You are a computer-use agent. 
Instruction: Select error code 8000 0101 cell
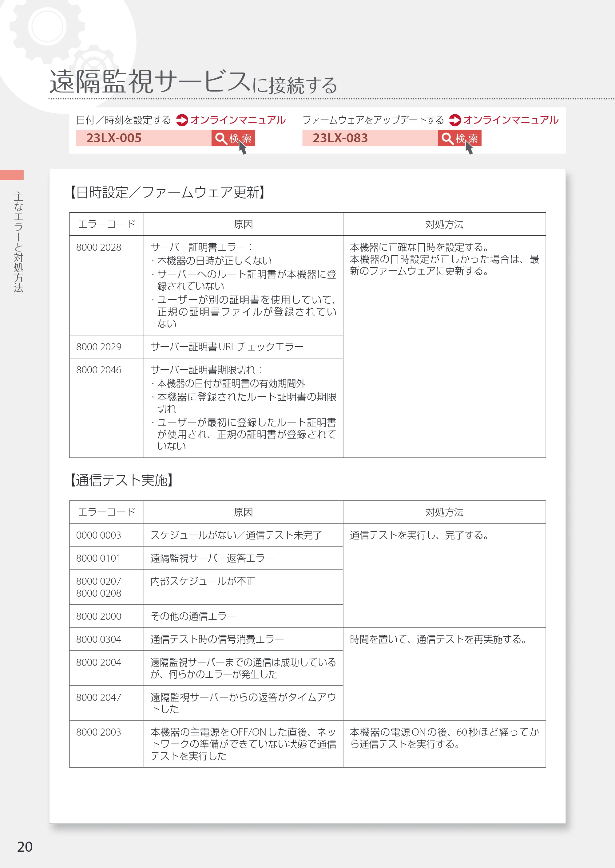pos(106,558)
